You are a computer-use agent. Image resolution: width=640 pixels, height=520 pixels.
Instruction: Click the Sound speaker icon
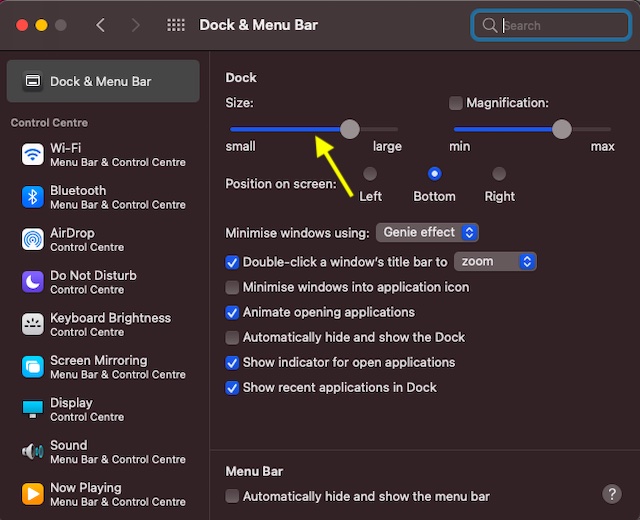point(33,451)
